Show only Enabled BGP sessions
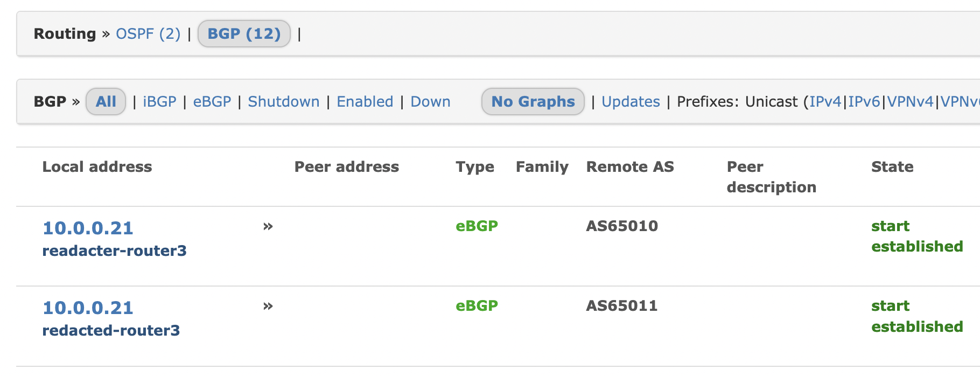The width and height of the screenshot is (980, 376). (x=365, y=101)
